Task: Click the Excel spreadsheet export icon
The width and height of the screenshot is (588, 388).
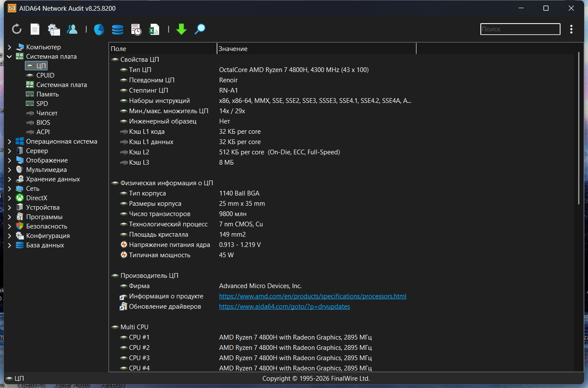Action: [x=154, y=29]
